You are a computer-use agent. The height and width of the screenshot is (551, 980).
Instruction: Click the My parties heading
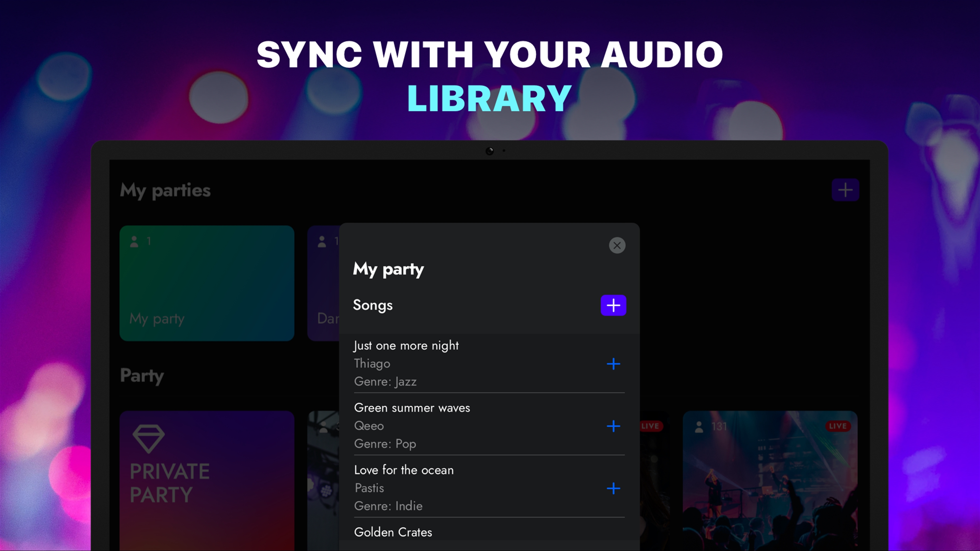(165, 190)
